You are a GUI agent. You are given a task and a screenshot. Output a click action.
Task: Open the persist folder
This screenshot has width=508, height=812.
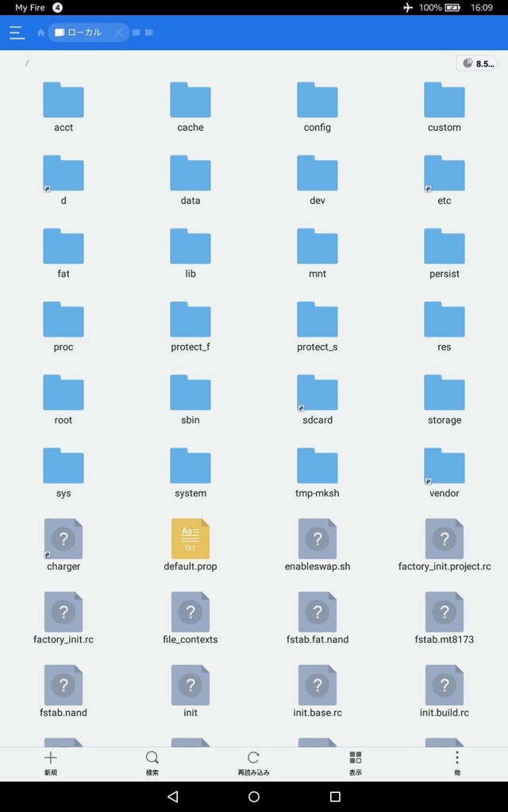click(x=444, y=254)
